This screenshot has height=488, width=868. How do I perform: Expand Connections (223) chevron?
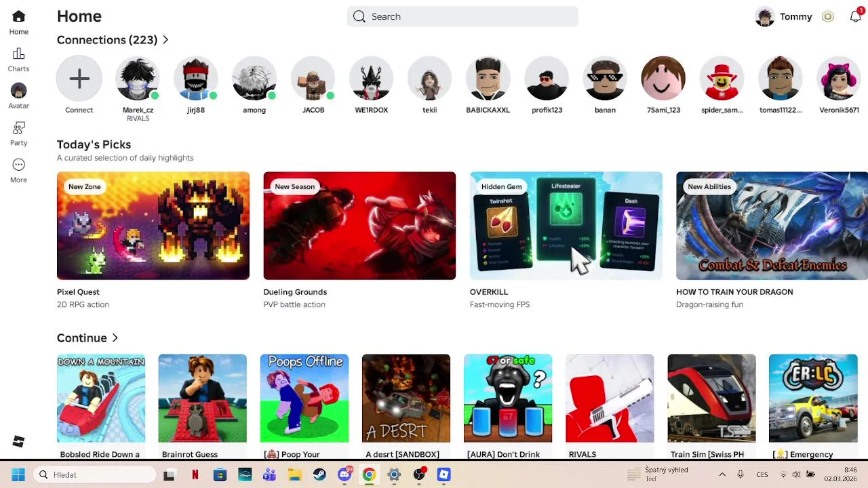[x=165, y=40]
